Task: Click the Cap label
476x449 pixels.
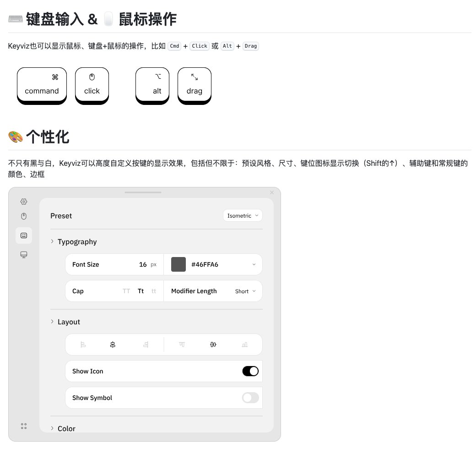Action: [78, 291]
